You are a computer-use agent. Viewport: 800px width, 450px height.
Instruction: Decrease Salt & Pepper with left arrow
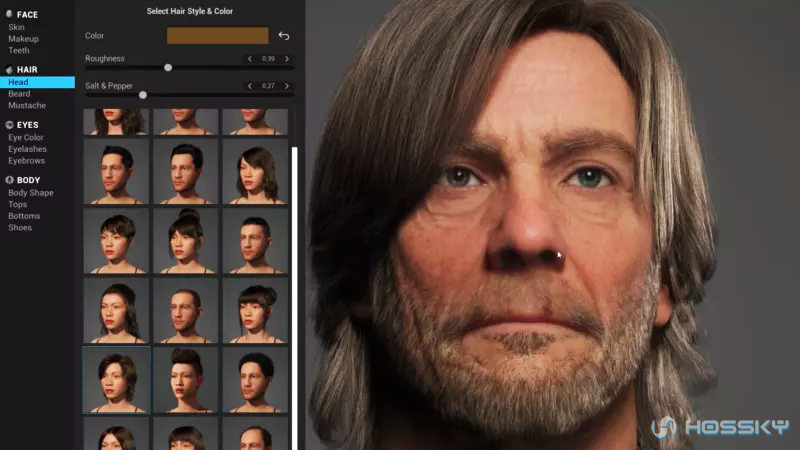[249, 86]
